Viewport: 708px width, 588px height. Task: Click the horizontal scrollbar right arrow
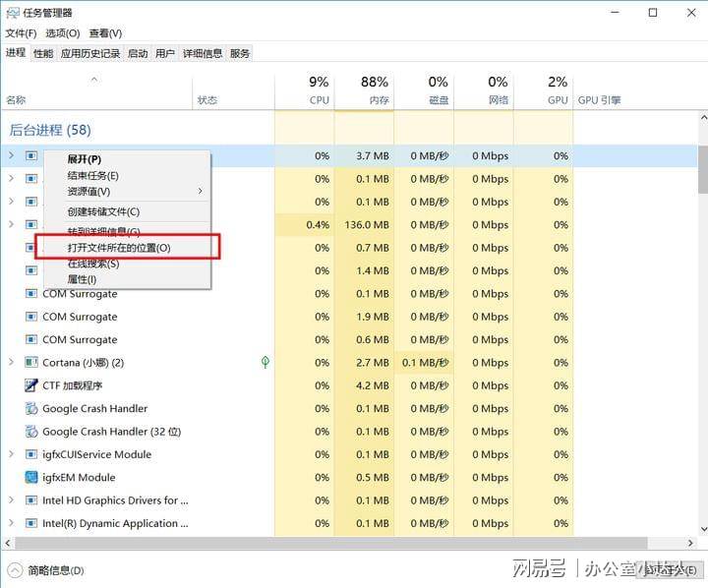tap(690, 543)
